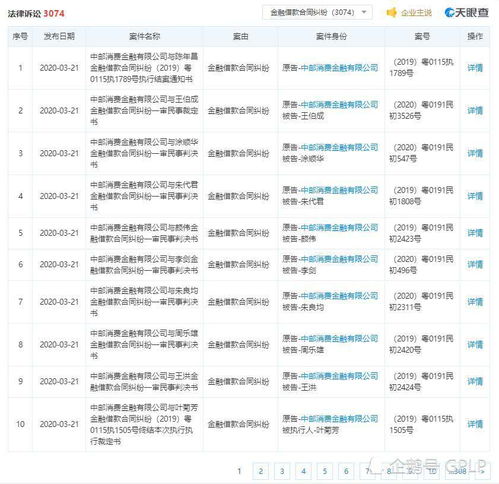Open the 中邮消费金融有限公司 link in 李剑 row
The height and width of the screenshot is (484, 499).
[339, 259]
